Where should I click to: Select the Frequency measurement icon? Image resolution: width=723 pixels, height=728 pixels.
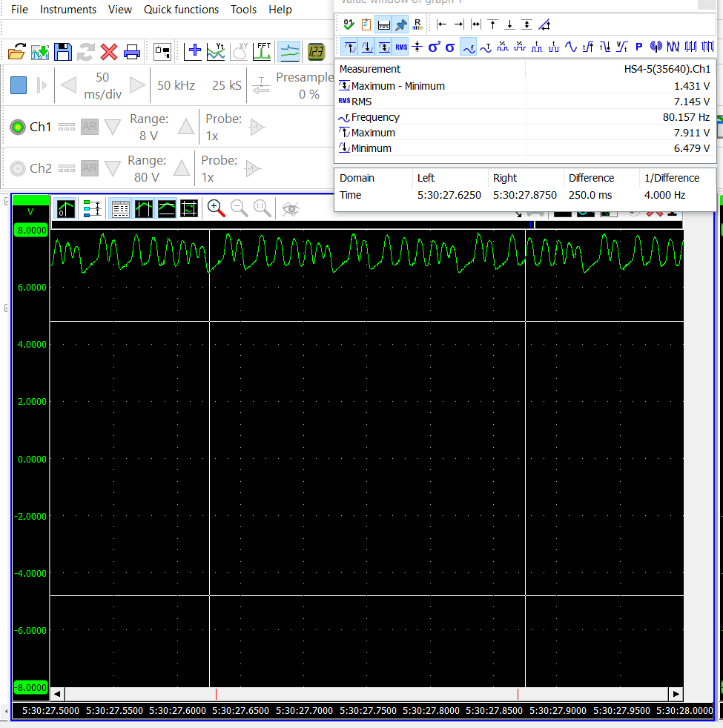[x=469, y=47]
